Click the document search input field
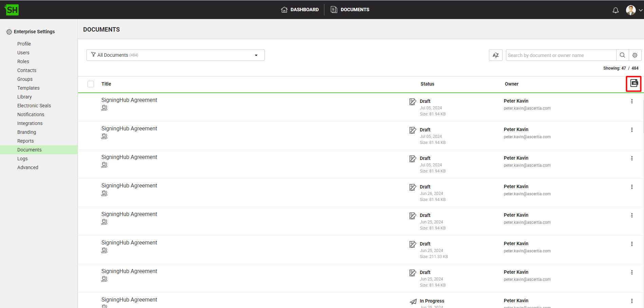644x308 pixels. 561,55
